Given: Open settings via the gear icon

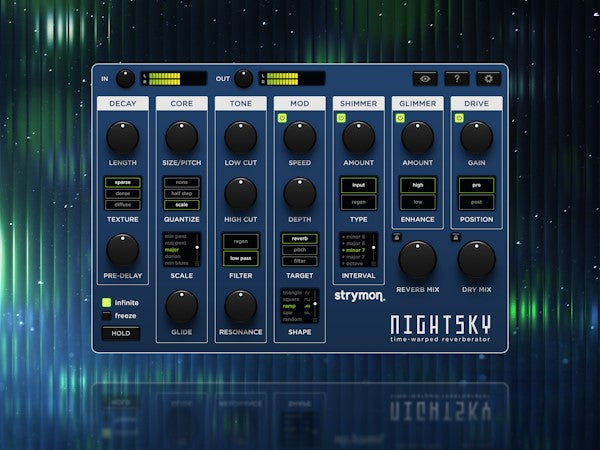Looking at the screenshot, I should pos(486,78).
